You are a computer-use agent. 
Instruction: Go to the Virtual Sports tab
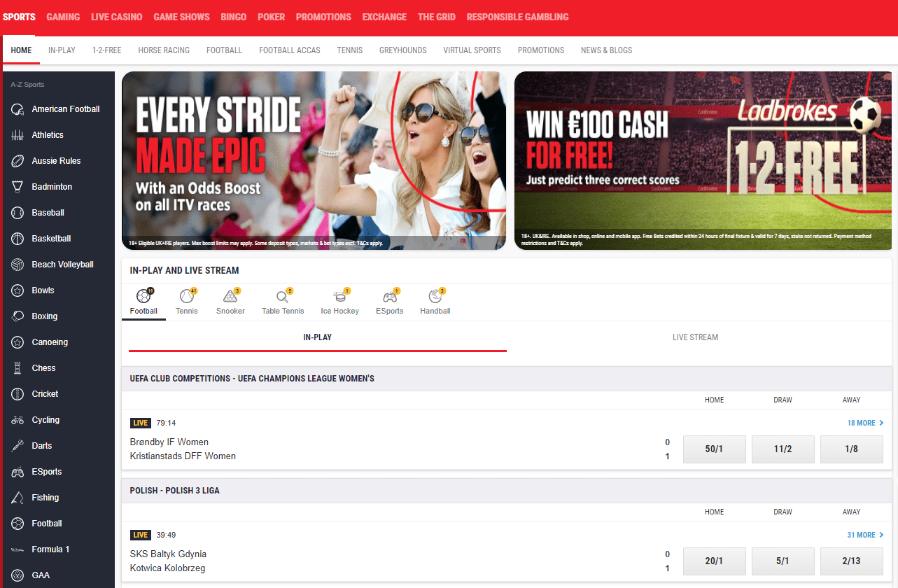472,50
